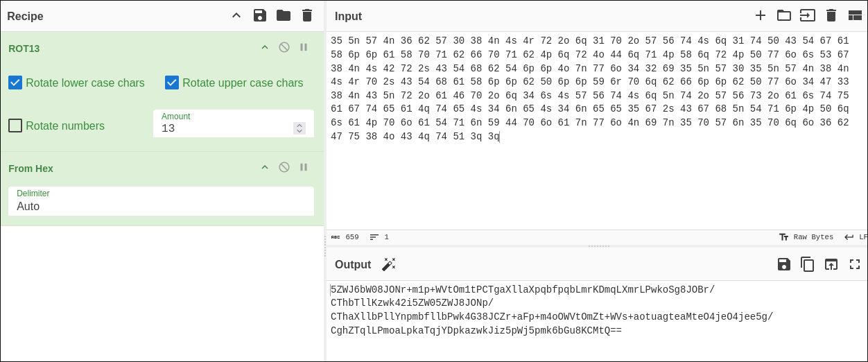This screenshot has height=362, width=868.
Task: Click Raw Bytes encoding selector
Action: 806,237
